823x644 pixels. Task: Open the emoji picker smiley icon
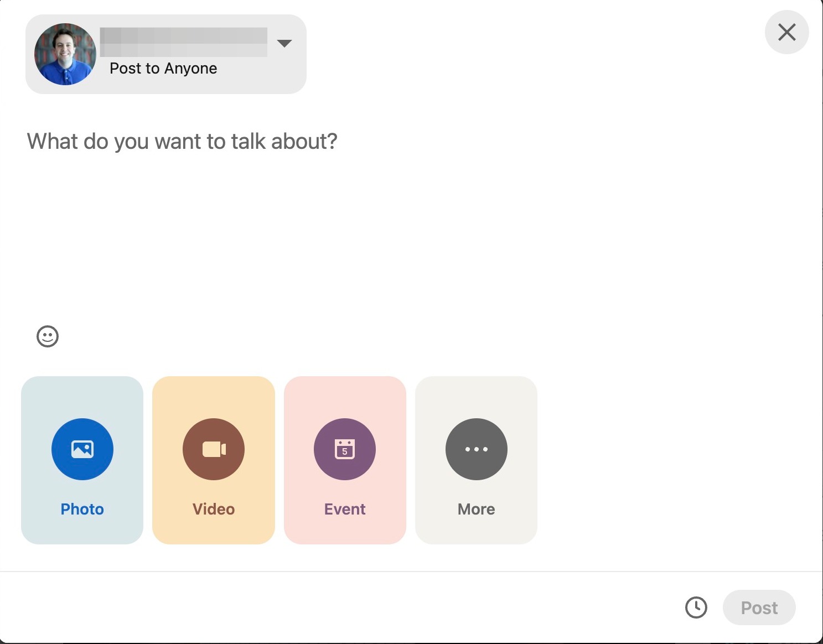[x=48, y=336]
